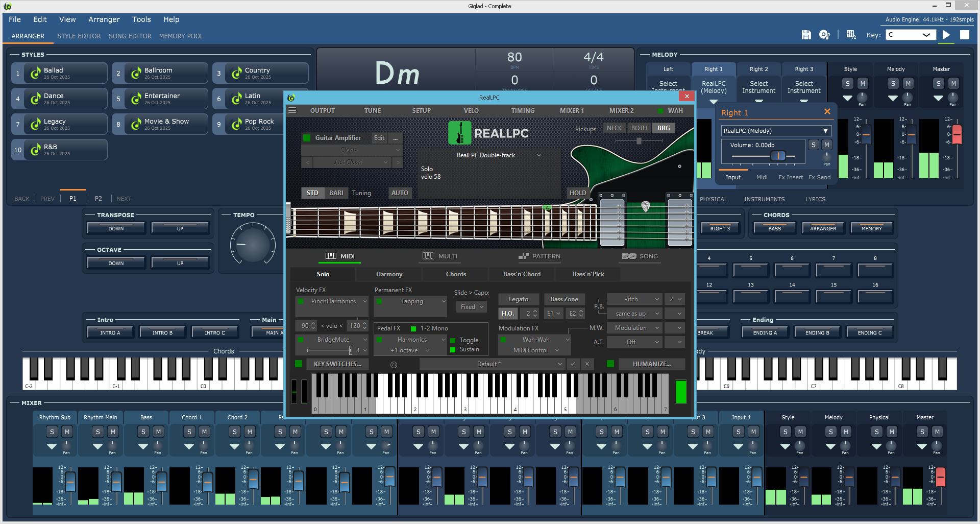The image size is (980, 524).
Task: Close the Right 1 panel with orange X
Action: point(827,112)
